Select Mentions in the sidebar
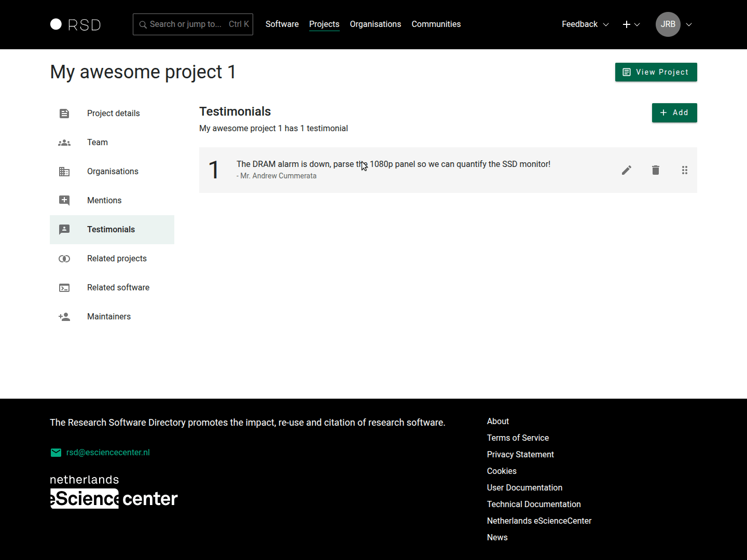 pos(104,201)
